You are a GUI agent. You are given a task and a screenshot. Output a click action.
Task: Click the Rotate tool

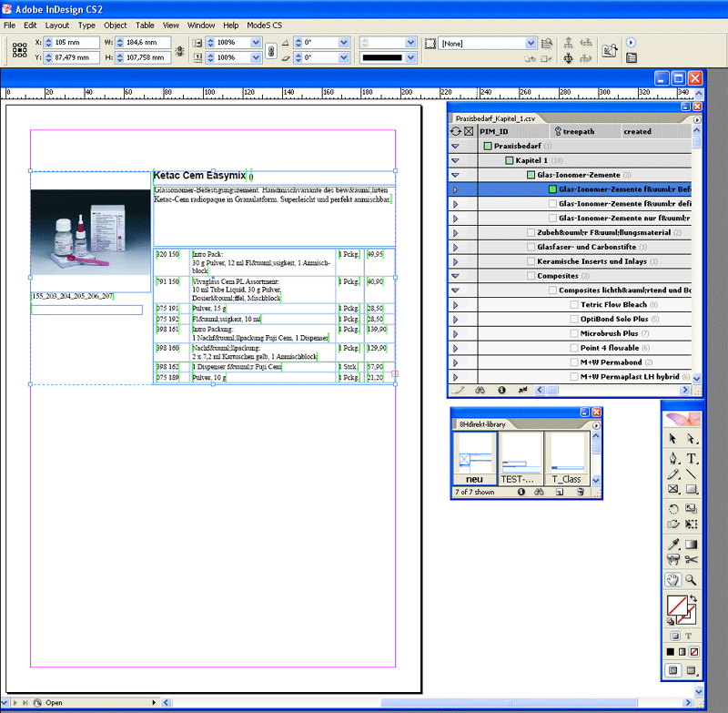[x=673, y=509]
